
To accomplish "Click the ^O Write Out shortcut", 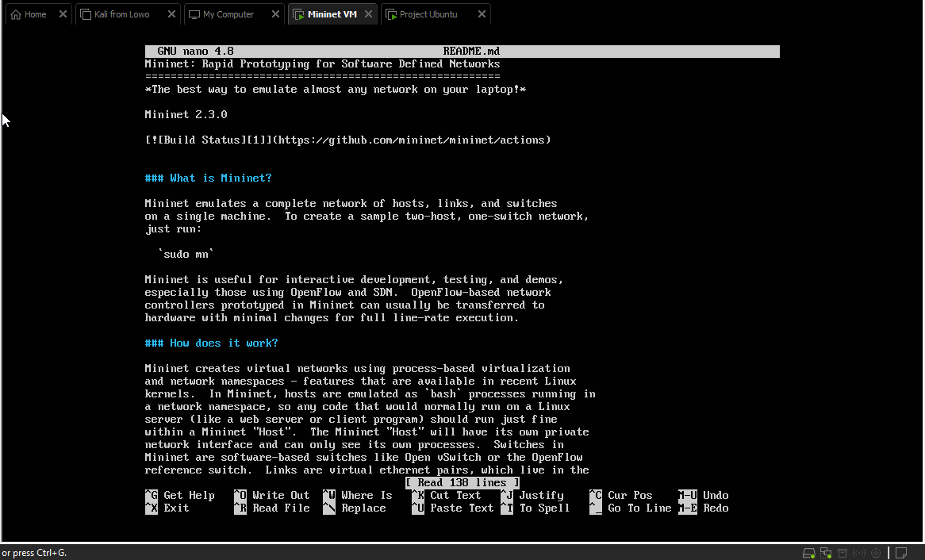I will coord(272,495).
